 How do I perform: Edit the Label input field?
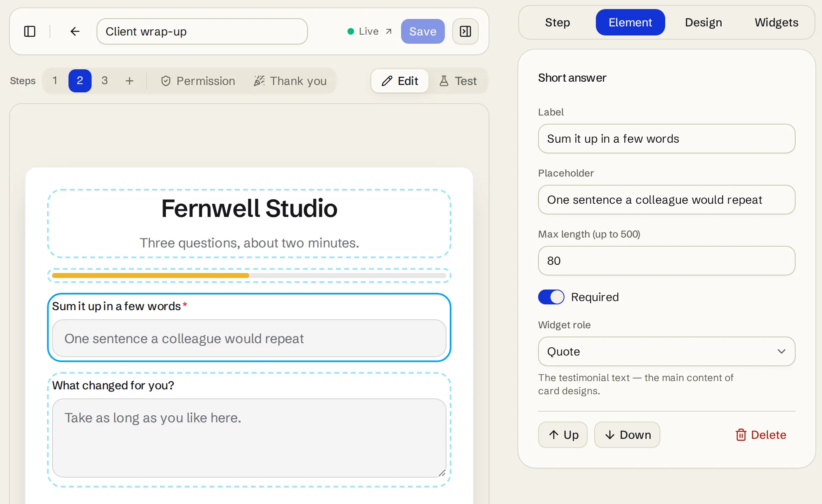[x=667, y=139]
